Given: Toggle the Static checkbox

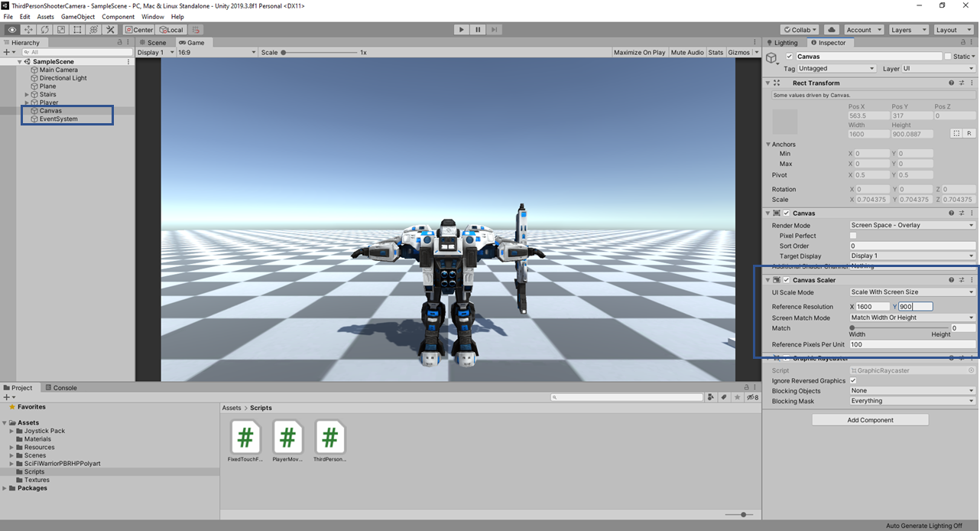Looking at the screenshot, I should click(948, 57).
